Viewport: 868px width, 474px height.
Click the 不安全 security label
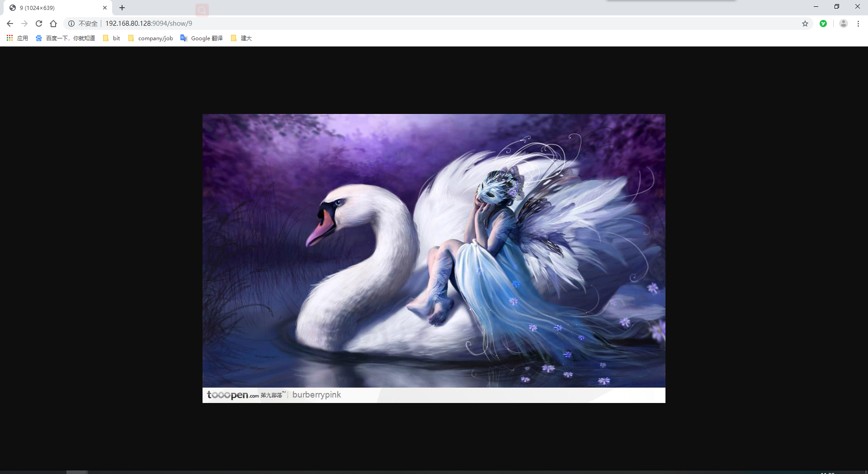[x=88, y=24]
